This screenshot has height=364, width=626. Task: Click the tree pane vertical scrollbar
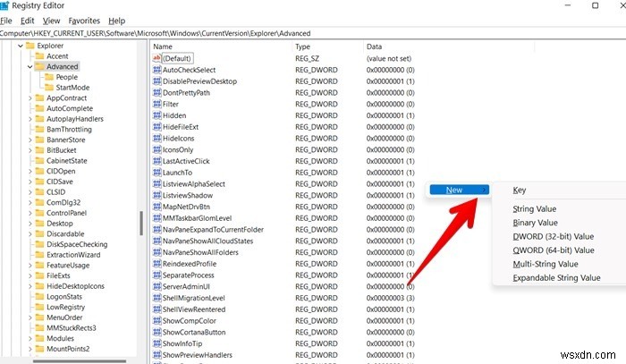(x=142, y=224)
